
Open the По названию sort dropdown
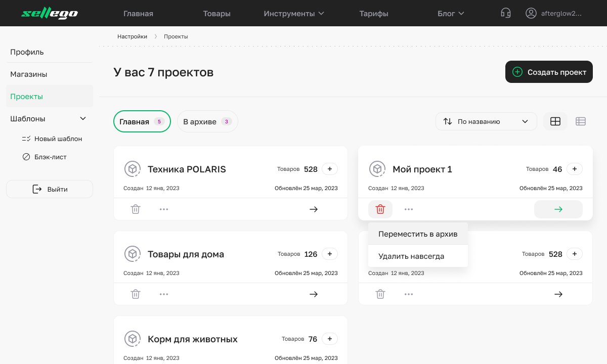tap(486, 121)
